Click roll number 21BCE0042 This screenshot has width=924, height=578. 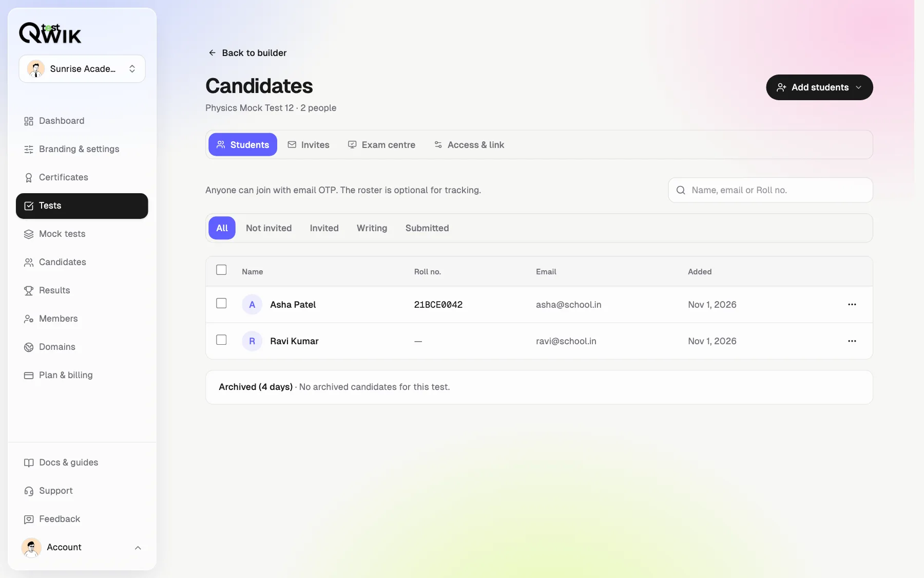pos(438,305)
